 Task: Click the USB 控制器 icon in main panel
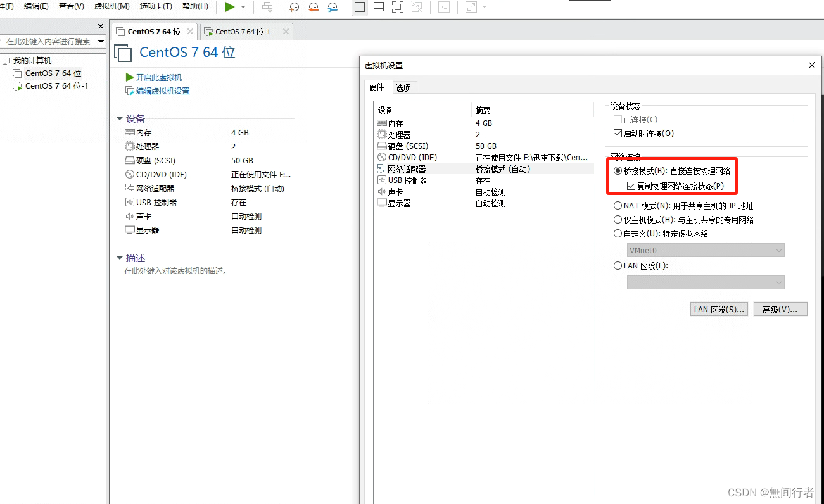pos(130,203)
